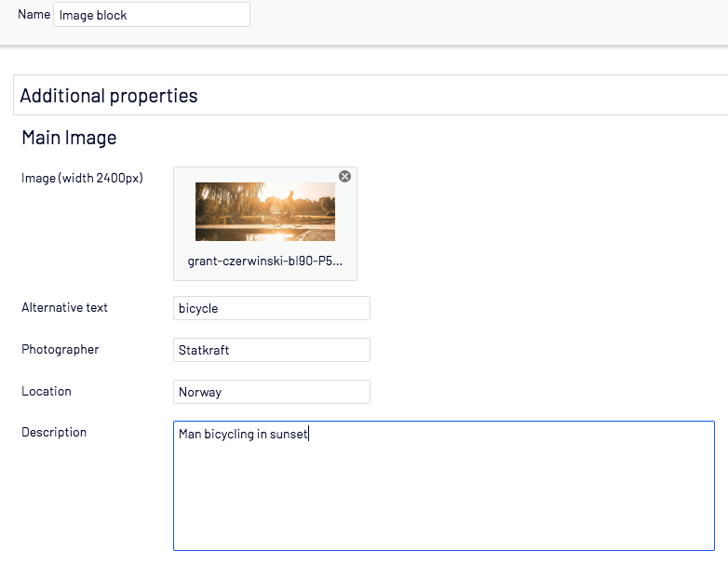This screenshot has height=564, width=728.
Task: Click the 'Location' label
Action: (47, 391)
